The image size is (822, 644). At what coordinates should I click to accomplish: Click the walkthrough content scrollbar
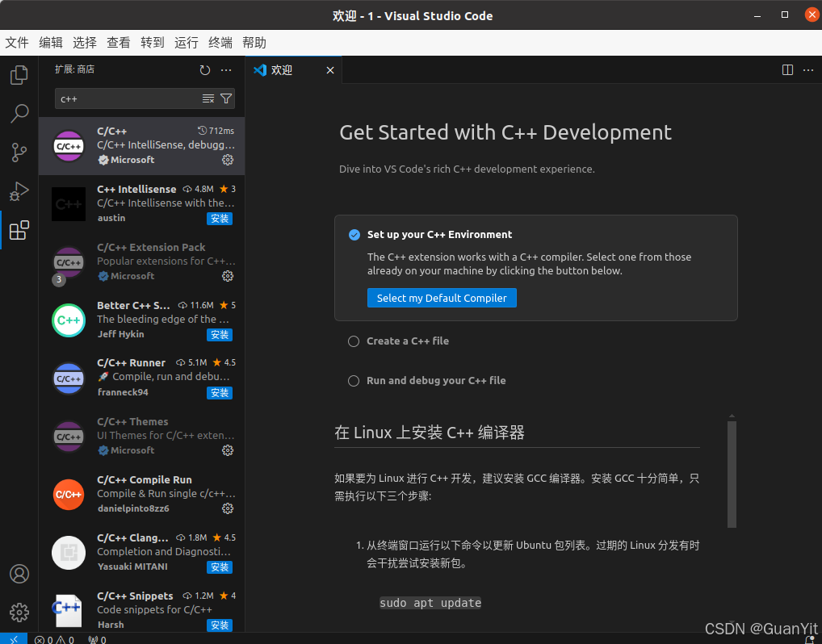point(732,475)
